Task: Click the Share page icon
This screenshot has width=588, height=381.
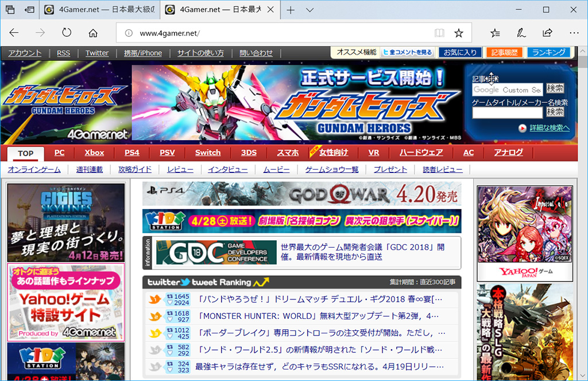Action: [547, 33]
